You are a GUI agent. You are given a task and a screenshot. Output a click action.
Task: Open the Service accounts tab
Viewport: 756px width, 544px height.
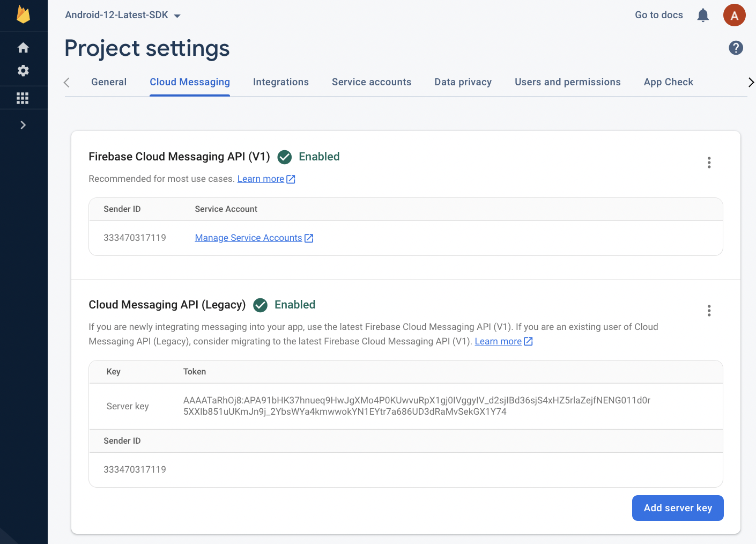(x=372, y=82)
